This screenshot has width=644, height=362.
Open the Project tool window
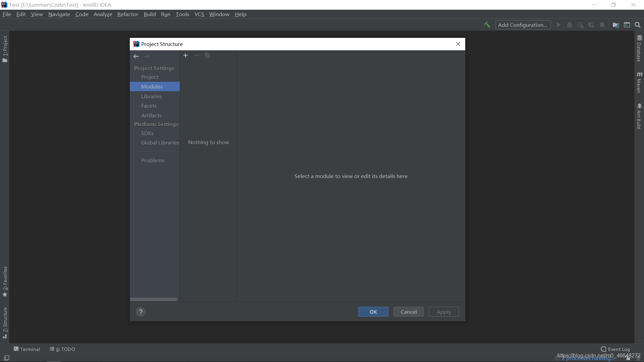click(5, 49)
